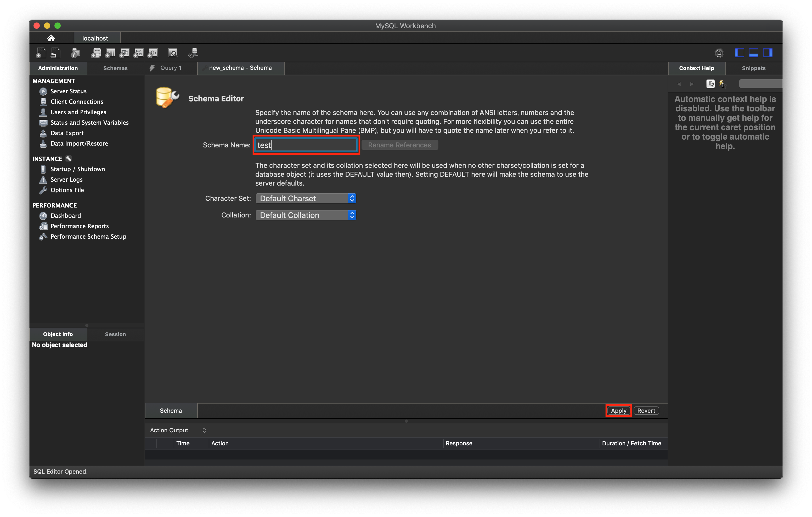Open Client Connections
This screenshot has height=517, width=812.
77,101
